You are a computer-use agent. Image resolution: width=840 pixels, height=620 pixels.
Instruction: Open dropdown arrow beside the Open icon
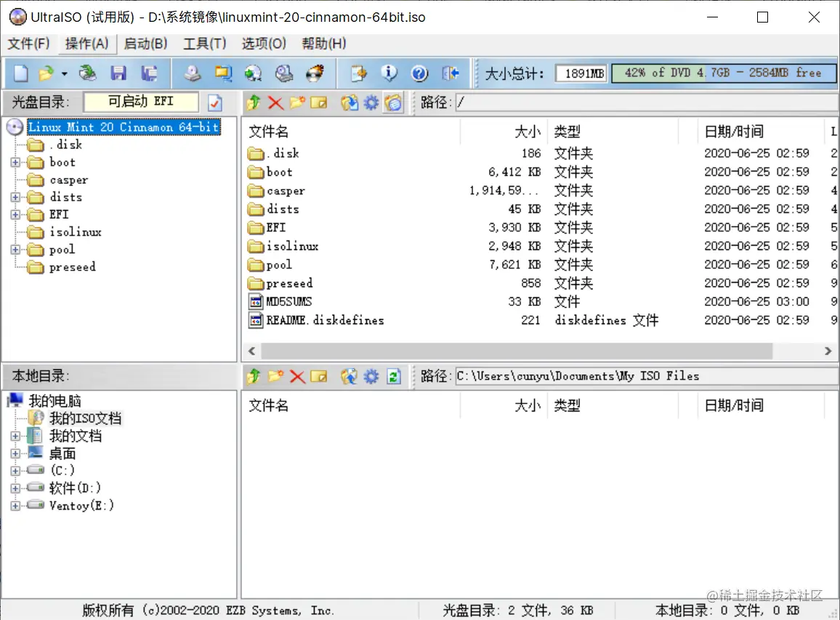[64, 73]
